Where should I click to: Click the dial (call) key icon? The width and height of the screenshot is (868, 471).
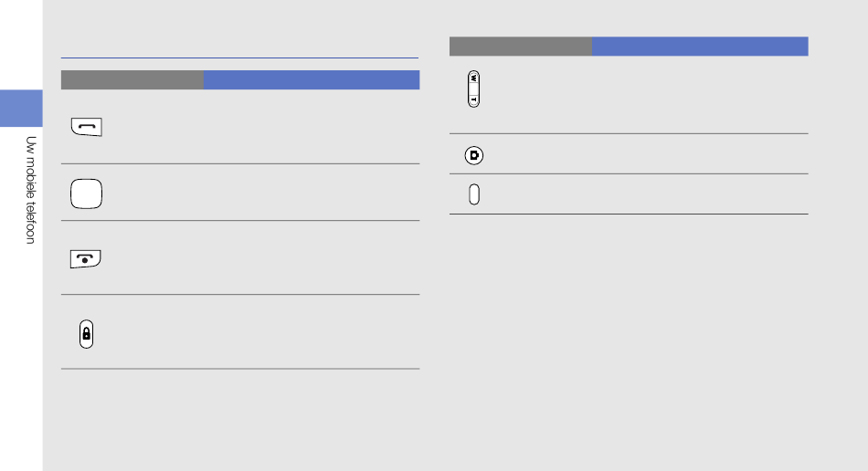click(x=87, y=127)
